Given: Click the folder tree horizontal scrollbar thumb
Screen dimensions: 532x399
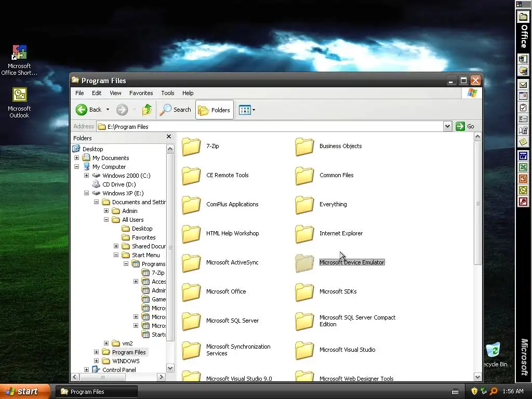Looking at the screenshot, I should pyautogui.click(x=102, y=377).
